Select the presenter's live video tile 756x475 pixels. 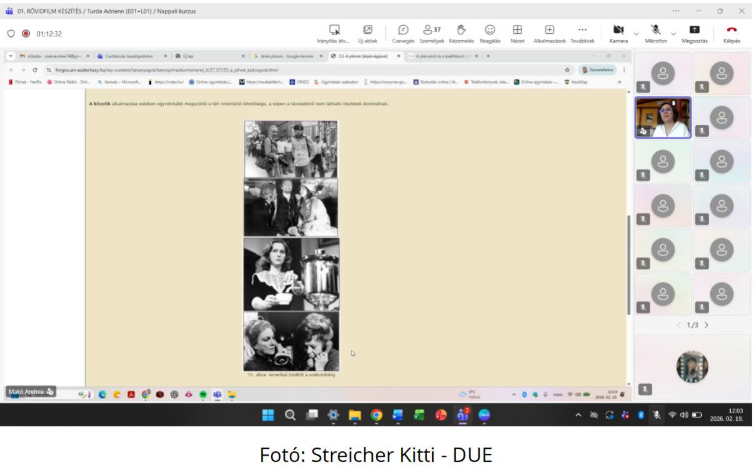[x=663, y=118]
